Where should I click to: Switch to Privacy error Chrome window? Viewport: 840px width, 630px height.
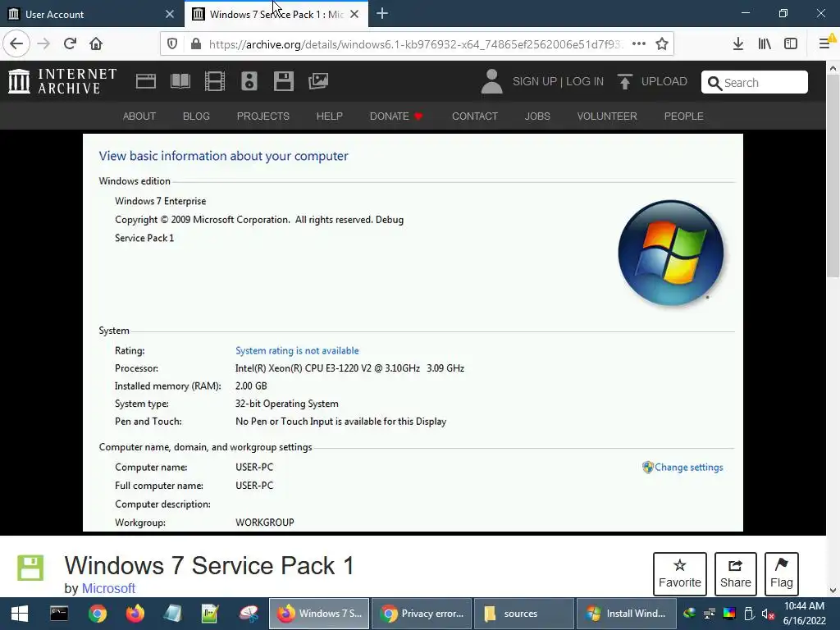[x=422, y=614]
